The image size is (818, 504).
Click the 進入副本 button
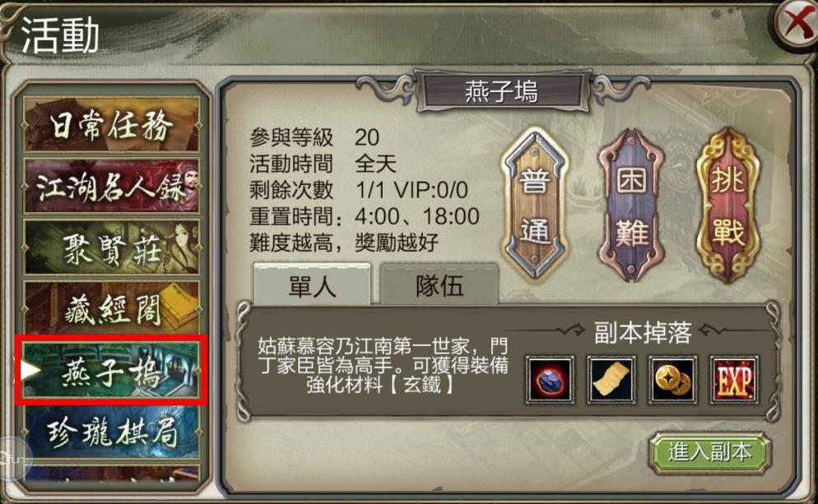710,452
